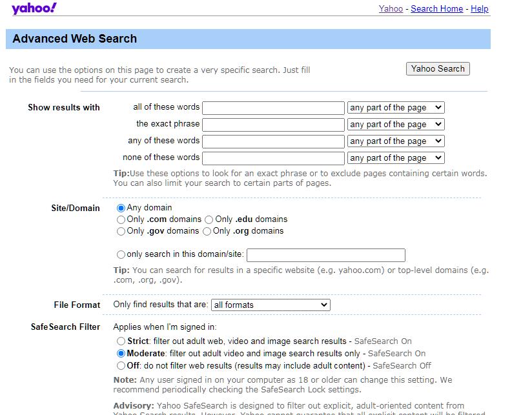Open page-part dropdown for 'none of these words'
Screen dimensions: 532x415
[396, 158]
